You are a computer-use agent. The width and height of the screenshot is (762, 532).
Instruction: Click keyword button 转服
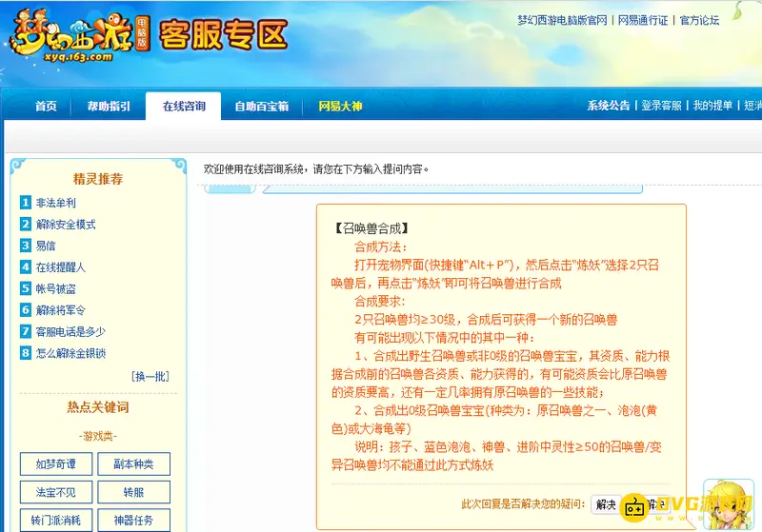133,492
